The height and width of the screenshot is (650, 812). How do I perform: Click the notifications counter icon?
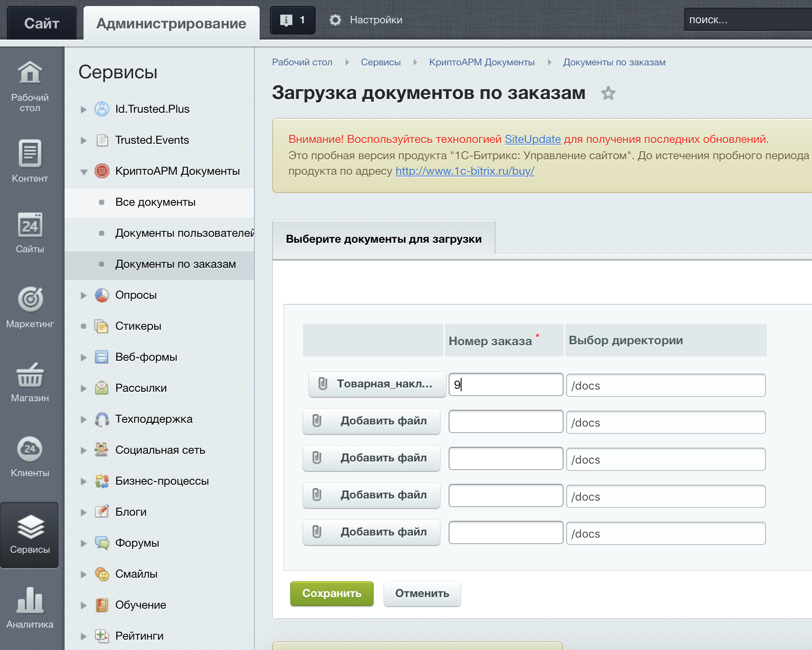(292, 19)
